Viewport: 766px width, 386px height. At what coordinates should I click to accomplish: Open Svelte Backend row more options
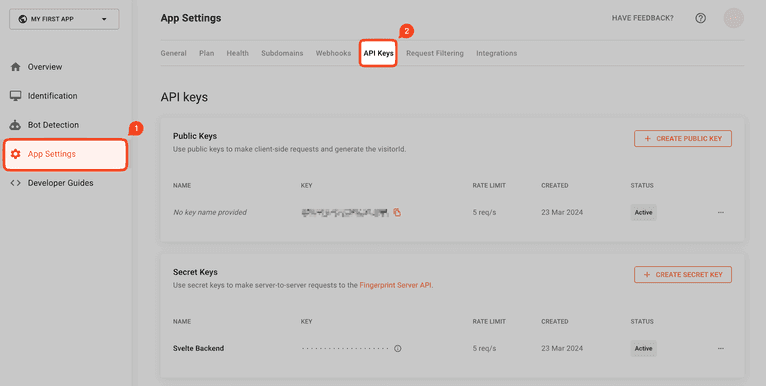[721, 348]
